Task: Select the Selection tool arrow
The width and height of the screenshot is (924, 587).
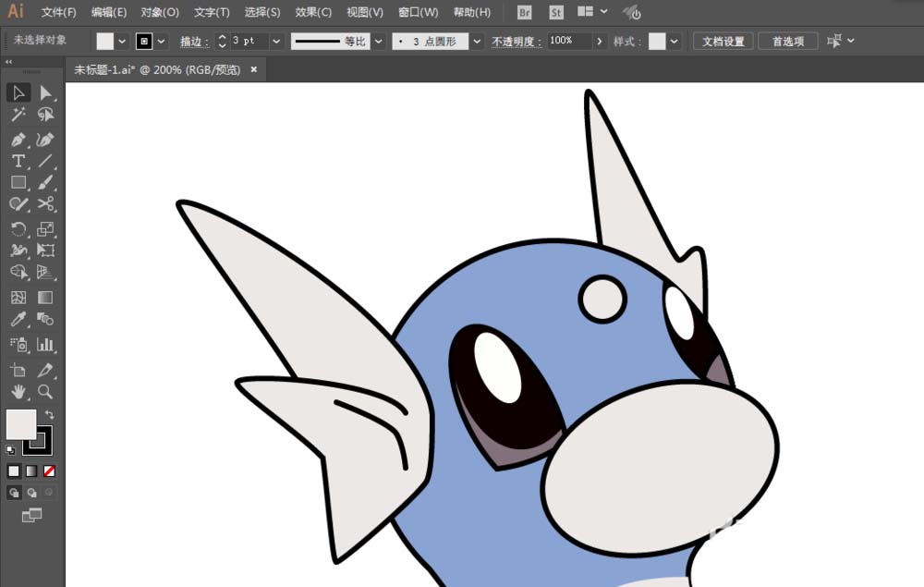Action: (18, 93)
